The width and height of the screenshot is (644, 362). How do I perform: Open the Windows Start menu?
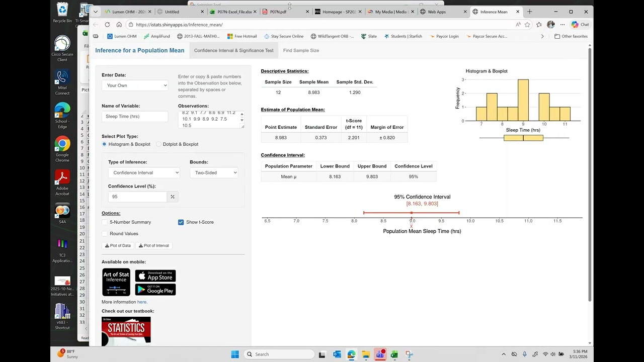[x=235, y=354]
